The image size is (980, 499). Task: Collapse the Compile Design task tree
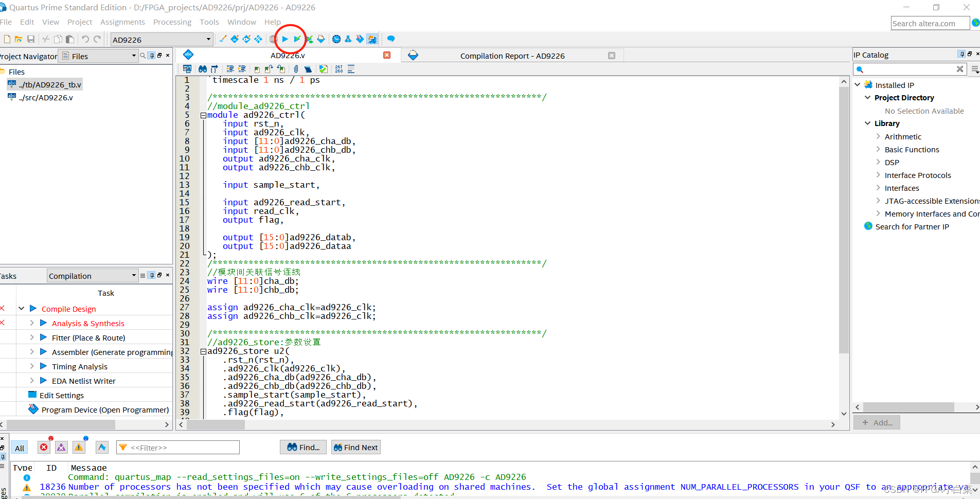[x=22, y=309]
